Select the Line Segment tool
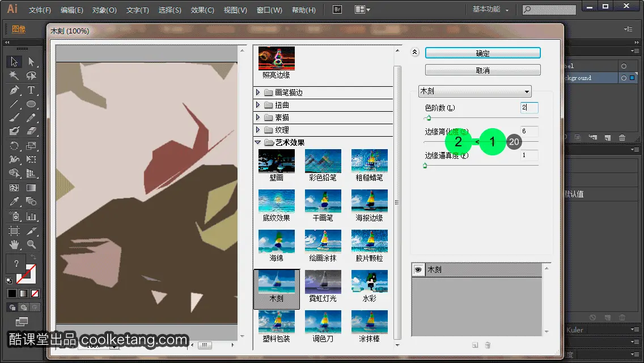This screenshot has width=644, height=363. [14, 104]
